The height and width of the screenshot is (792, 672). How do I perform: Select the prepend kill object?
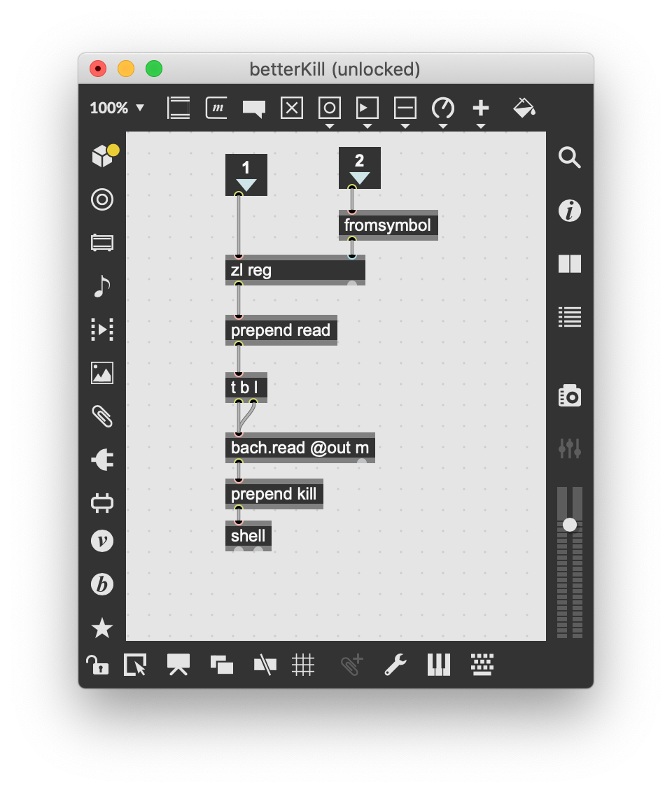[x=274, y=493]
